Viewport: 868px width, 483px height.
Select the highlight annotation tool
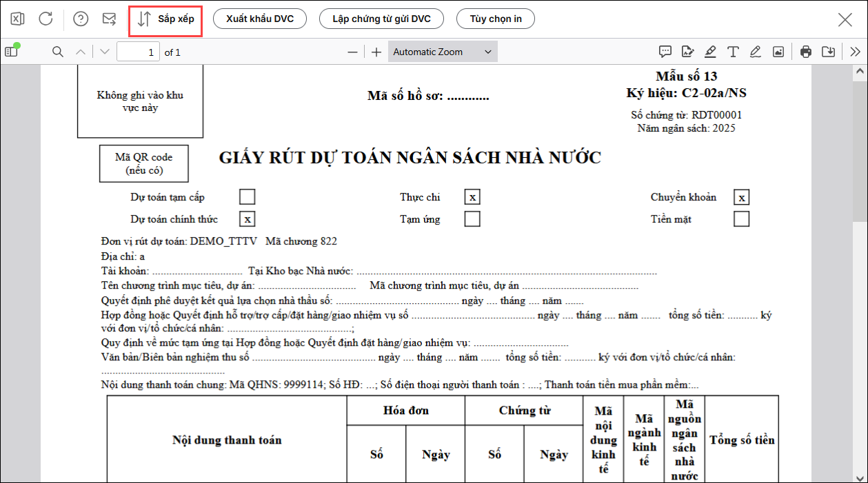point(710,52)
